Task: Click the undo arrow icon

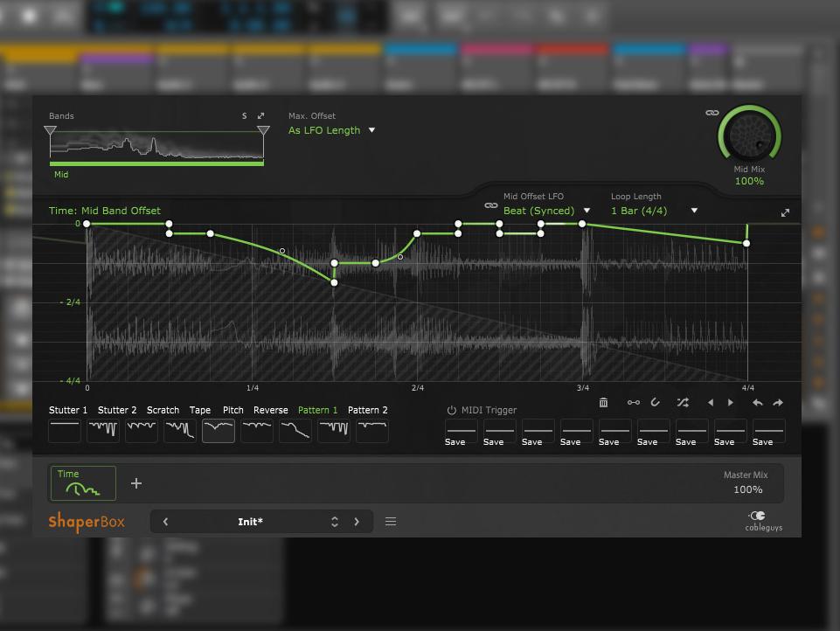Action: [x=757, y=403]
